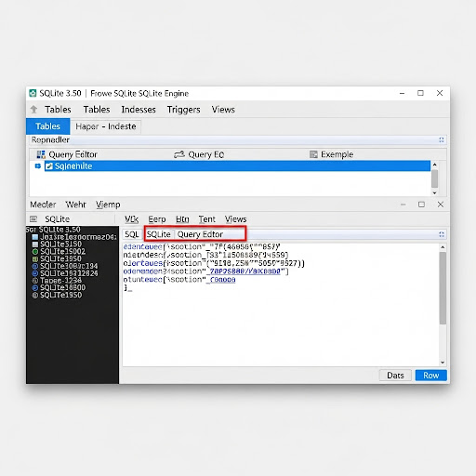The image size is (476, 476).
Task: Click up arrow of query editor scrollbar
Action: pyautogui.click(x=443, y=247)
